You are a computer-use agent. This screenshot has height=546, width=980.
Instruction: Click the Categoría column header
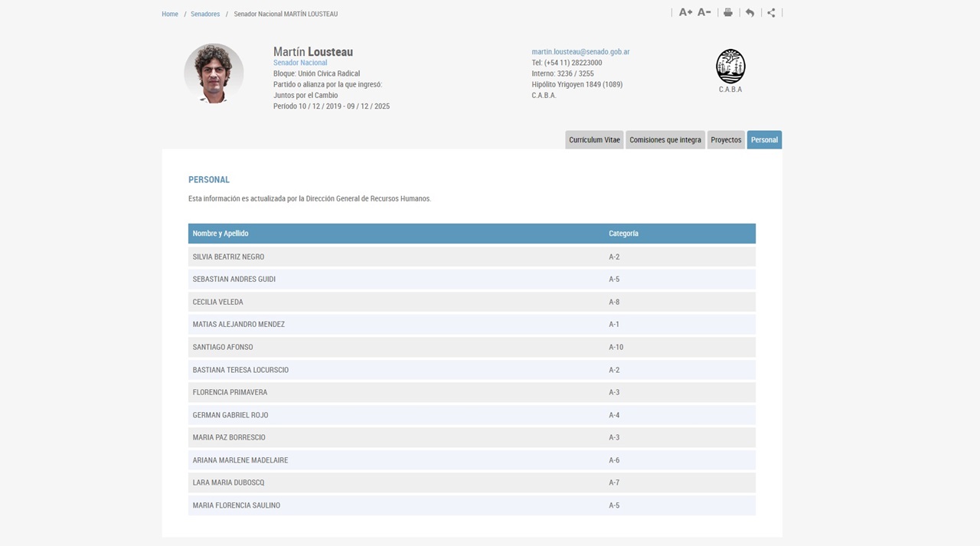(x=623, y=234)
